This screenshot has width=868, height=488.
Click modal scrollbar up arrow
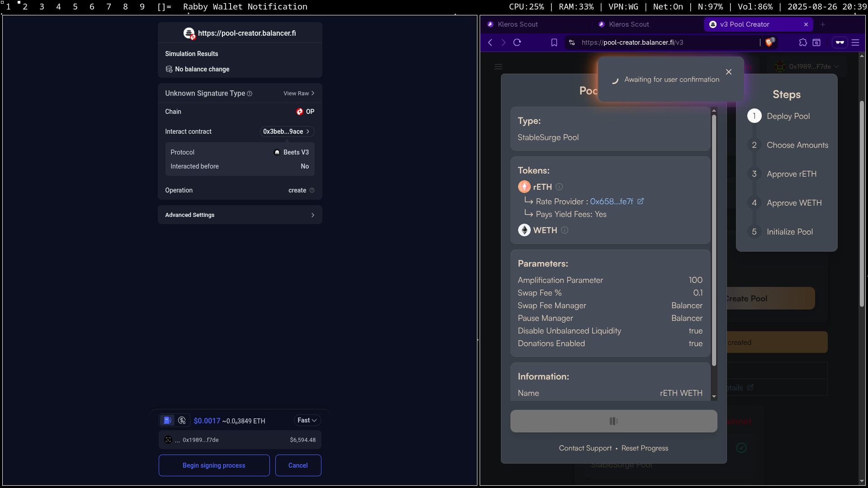click(x=714, y=110)
